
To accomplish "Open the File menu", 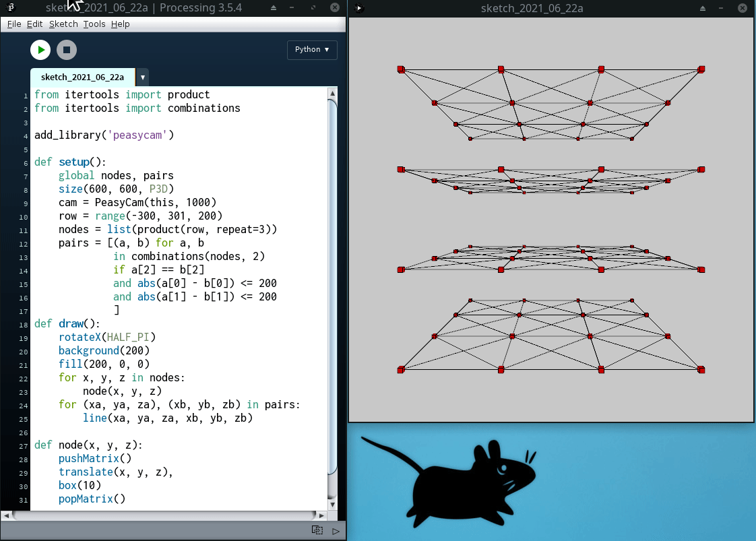I will pos(14,24).
